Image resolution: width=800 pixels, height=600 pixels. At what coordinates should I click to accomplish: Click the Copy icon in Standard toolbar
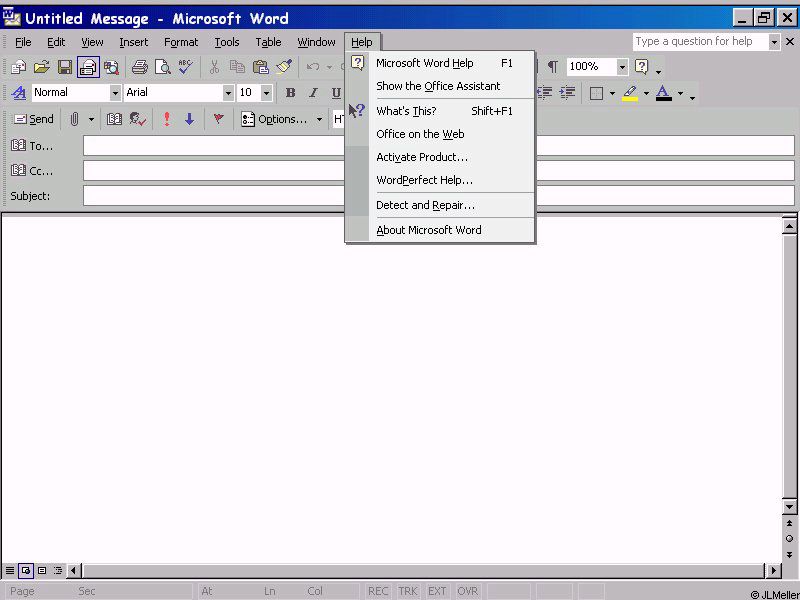[x=237, y=67]
